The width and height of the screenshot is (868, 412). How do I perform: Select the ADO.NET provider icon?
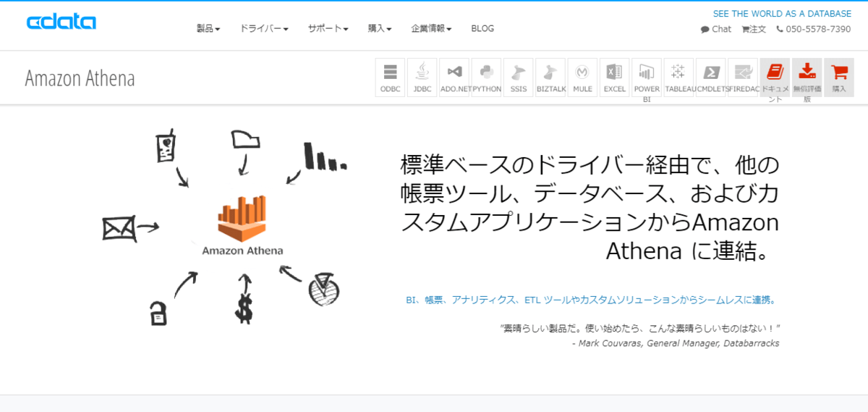pos(454,77)
